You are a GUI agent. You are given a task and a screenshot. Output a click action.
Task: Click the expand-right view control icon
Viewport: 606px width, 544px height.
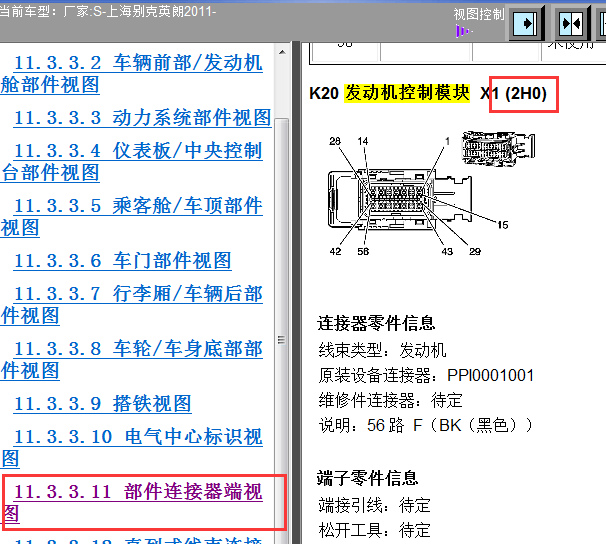point(525,24)
